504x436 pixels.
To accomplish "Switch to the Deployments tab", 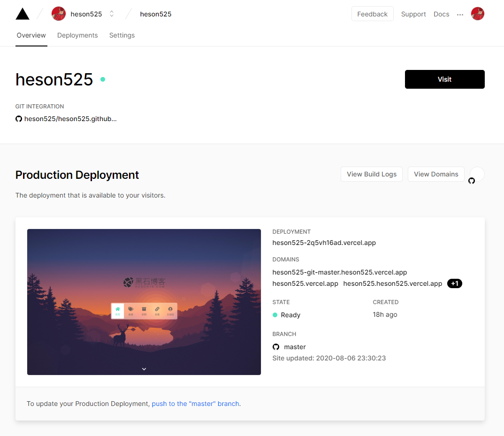I will pos(77,35).
